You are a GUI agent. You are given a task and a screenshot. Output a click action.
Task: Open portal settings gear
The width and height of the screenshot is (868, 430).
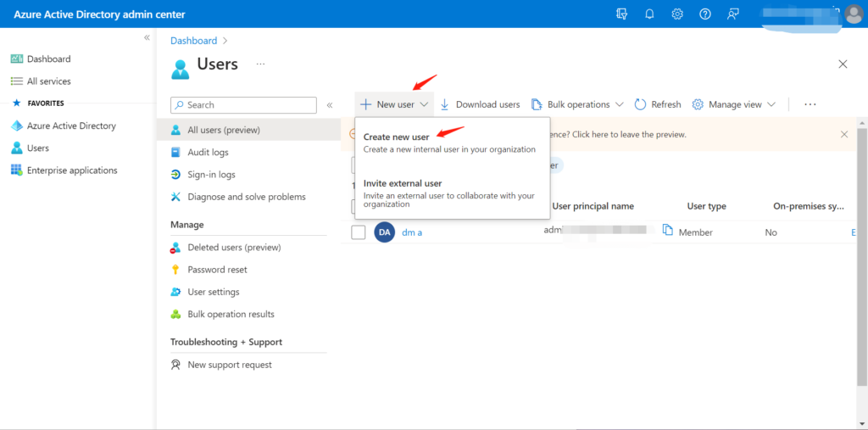(677, 14)
